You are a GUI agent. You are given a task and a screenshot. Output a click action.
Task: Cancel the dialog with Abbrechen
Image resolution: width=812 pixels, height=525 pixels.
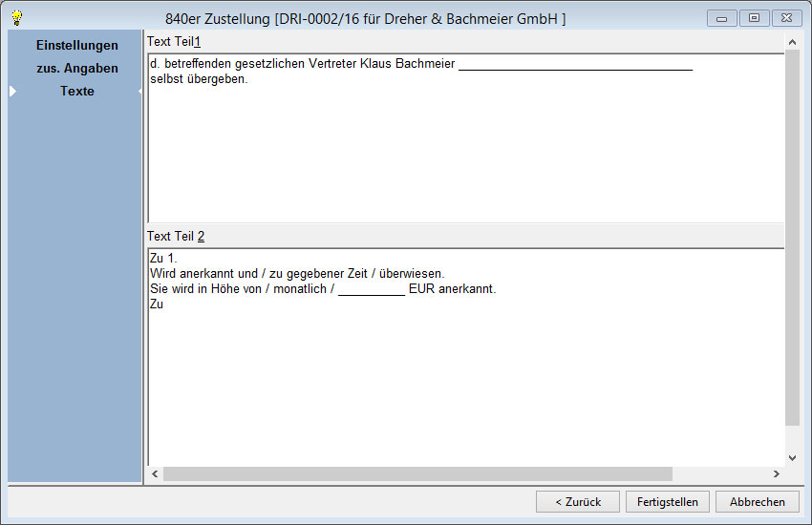(757, 501)
